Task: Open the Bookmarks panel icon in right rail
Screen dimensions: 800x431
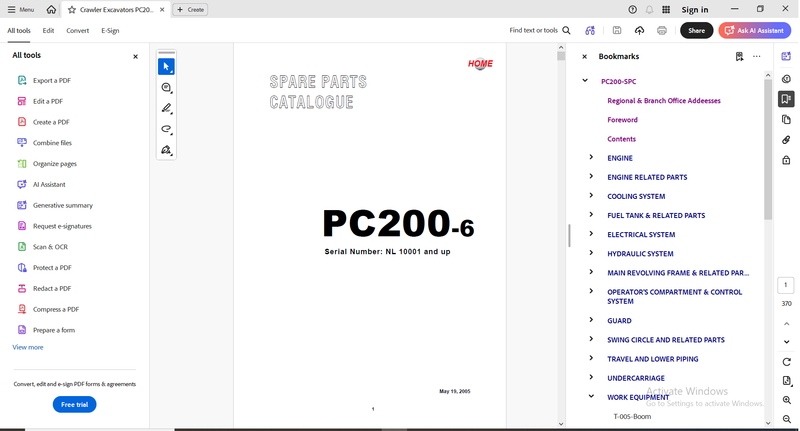Action: (786, 99)
